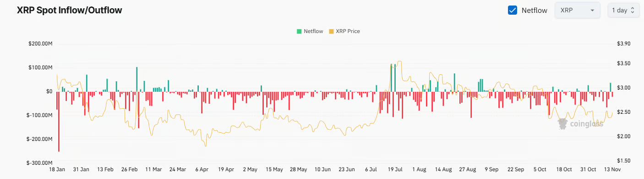Click the 31 Jan date label
Viewport: 644px width, 179px height.
point(81,169)
